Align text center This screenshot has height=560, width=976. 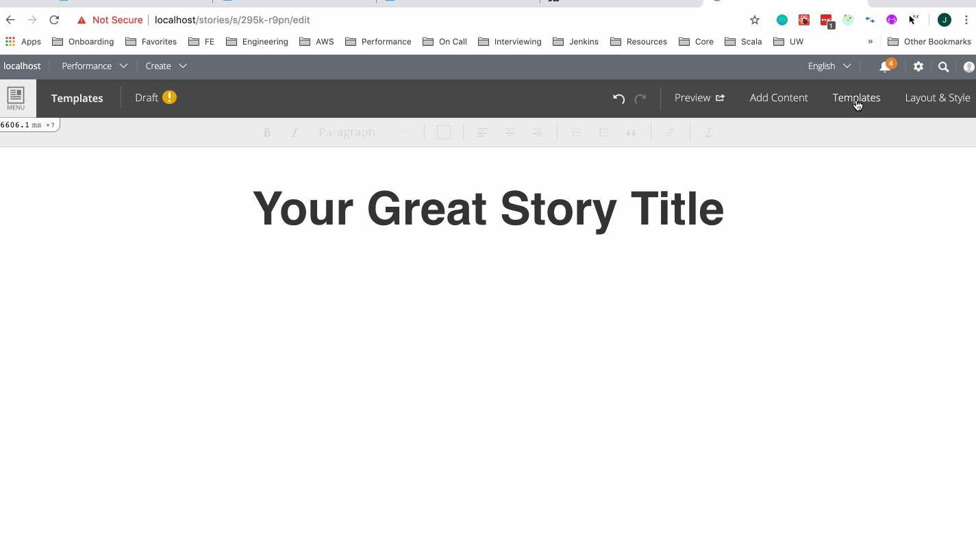pyautogui.click(x=510, y=132)
